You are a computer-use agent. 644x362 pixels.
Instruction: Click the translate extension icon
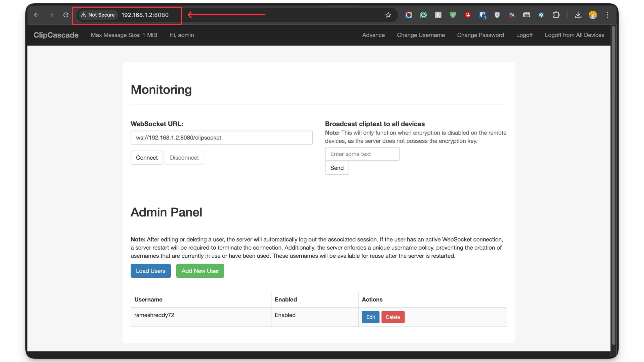click(512, 15)
